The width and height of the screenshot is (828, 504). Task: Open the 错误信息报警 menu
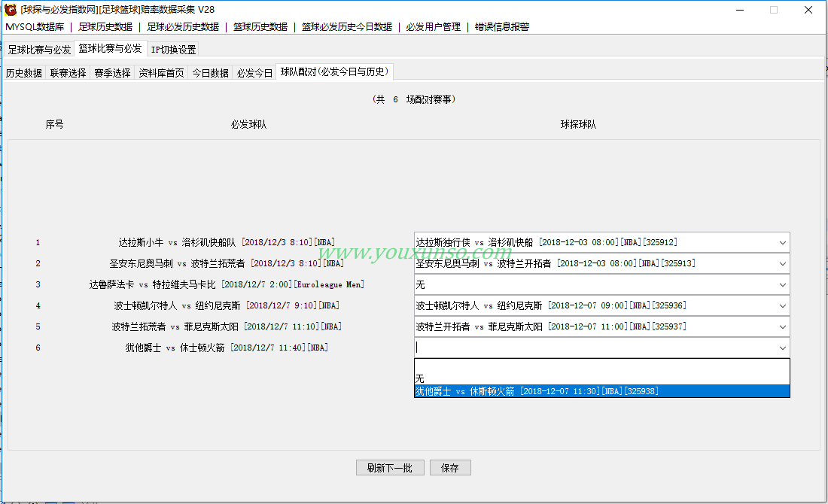[502, 27]
